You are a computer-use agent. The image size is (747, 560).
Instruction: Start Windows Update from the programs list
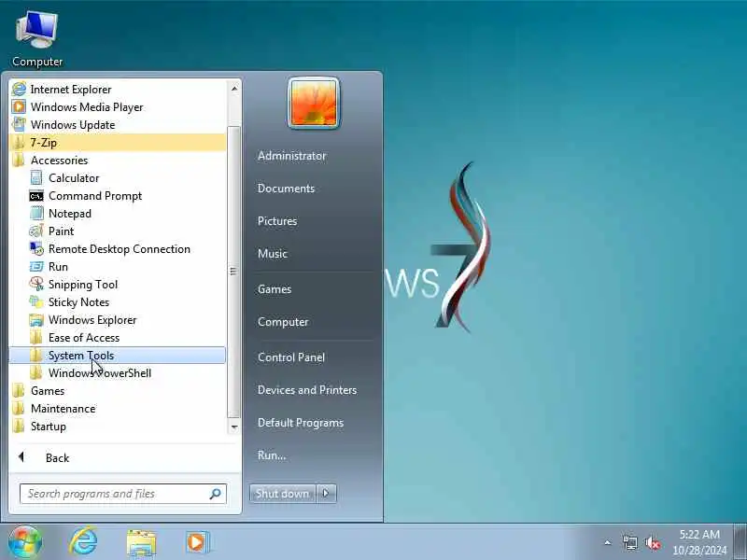click(118, 125)
